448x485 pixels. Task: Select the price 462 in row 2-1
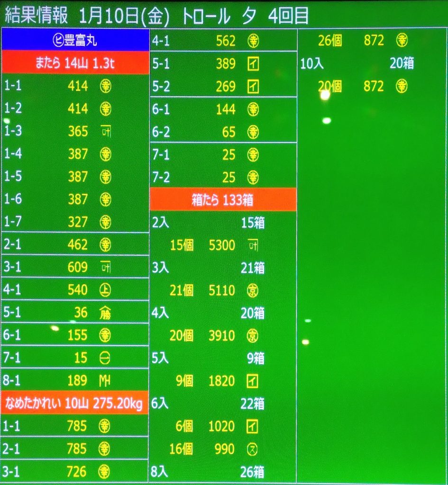(x=78, y=245)
